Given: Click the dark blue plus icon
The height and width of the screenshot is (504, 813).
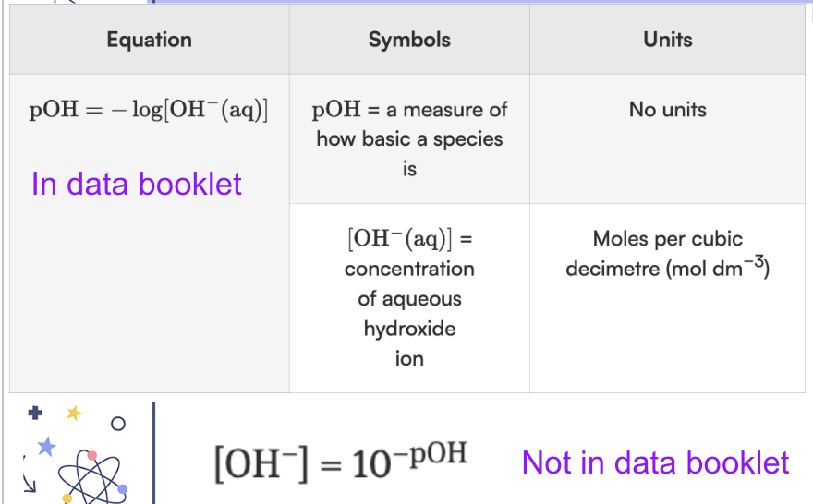Looking at the screenshot, I should [36, 414].
